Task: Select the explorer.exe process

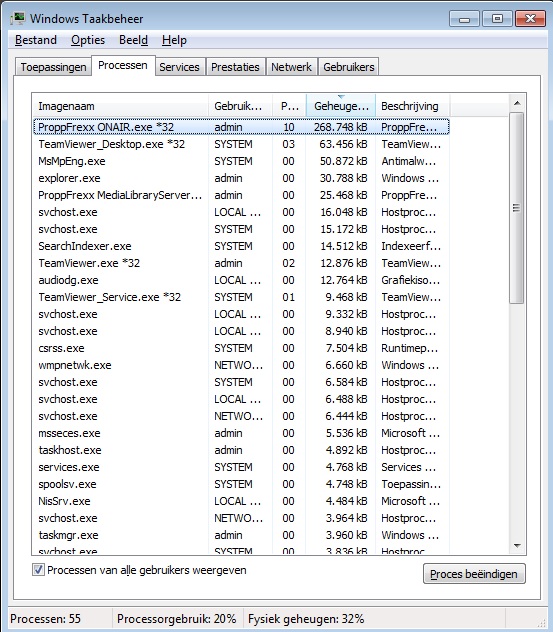Action: pos(241,178)
